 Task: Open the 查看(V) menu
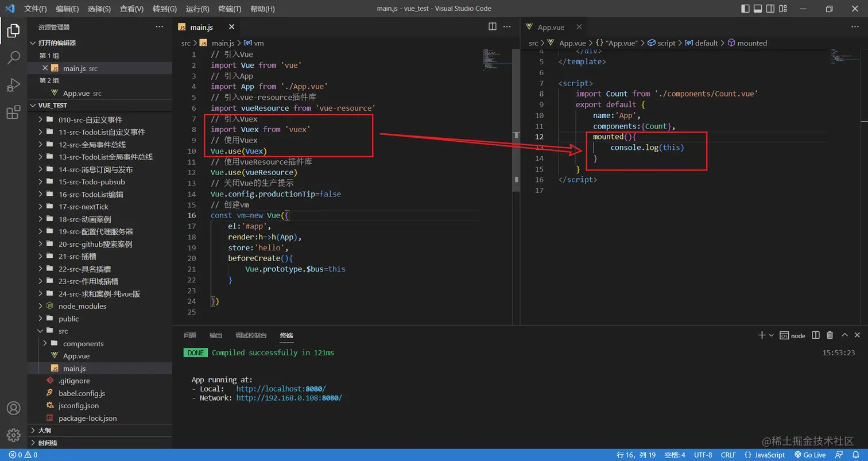[x=132, y=9]
